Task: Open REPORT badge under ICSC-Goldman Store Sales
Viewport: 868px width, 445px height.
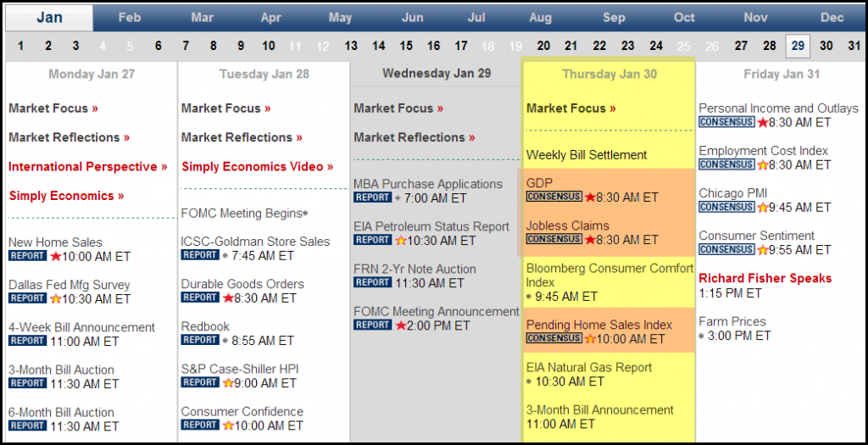Action: [200, 255]
